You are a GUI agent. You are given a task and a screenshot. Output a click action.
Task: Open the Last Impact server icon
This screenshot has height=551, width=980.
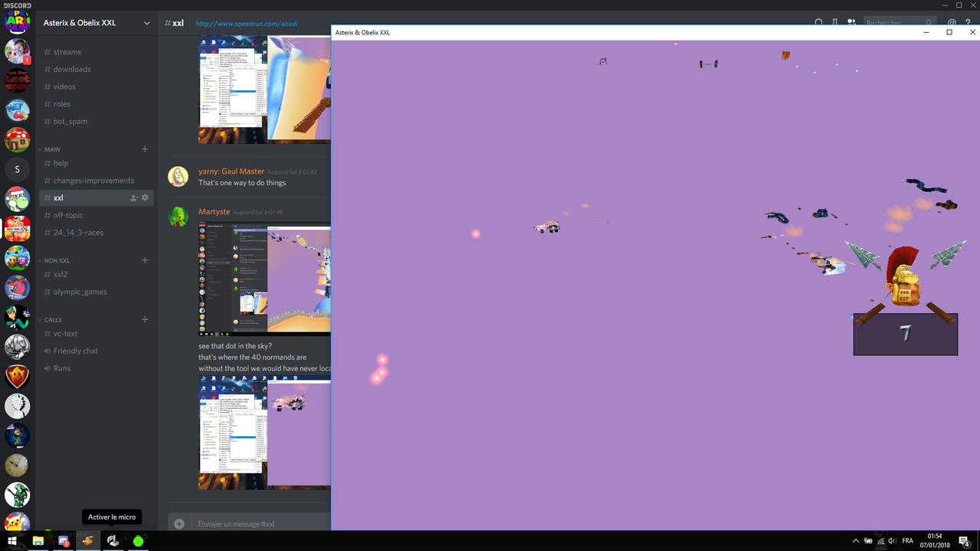(x=17, y=80)
